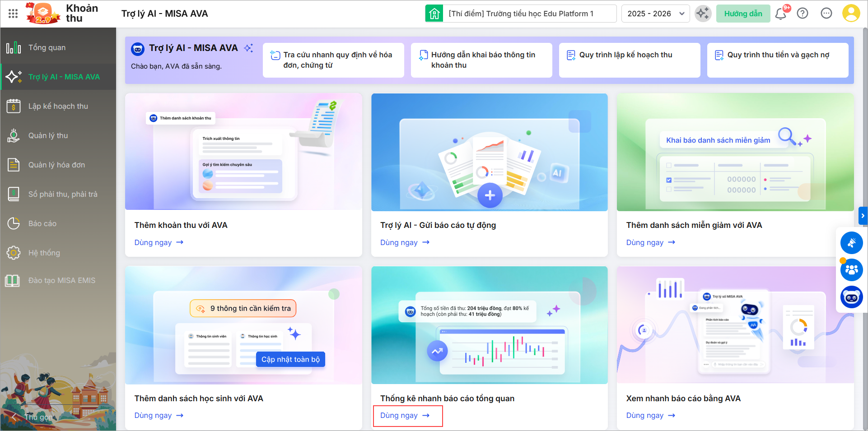Image resolution: width=868 pixels, height=431 pixels.
Task: Open Lập kế hoạch thu menu
Action: click(58, 106)
